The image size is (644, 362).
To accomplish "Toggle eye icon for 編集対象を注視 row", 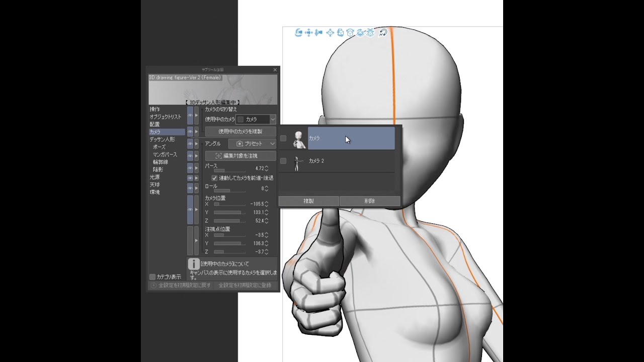I will click(190, 156).
